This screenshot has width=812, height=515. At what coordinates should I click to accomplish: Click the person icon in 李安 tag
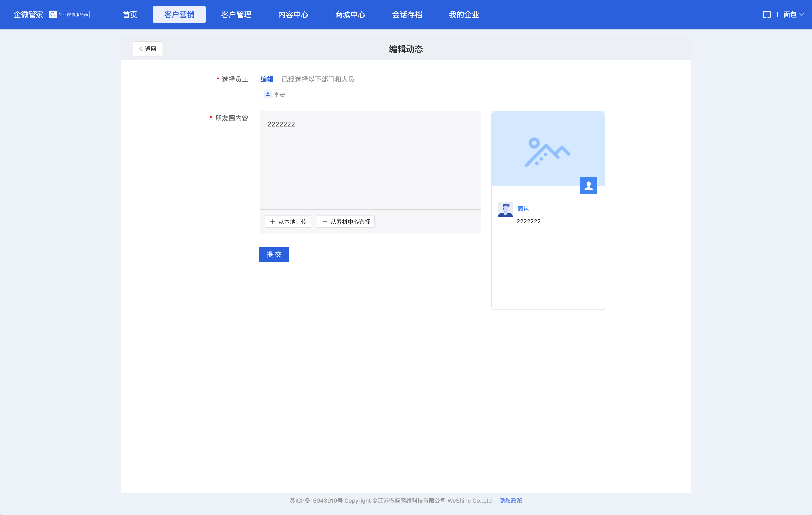[x=268, y=95]
